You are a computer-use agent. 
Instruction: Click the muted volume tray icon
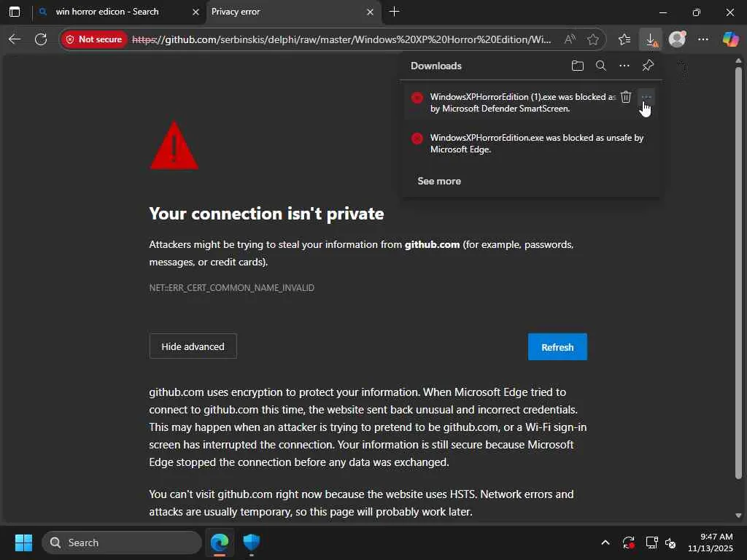click(x=670, y=542)
